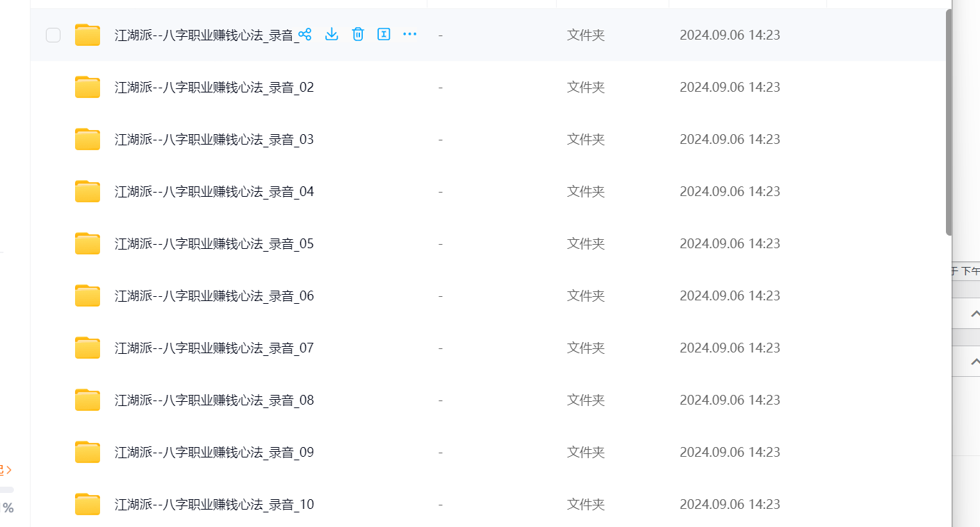Collapse the upper chevron panel at right edge
The width and height of the screenshot is (980, 527).
[974, 314]
